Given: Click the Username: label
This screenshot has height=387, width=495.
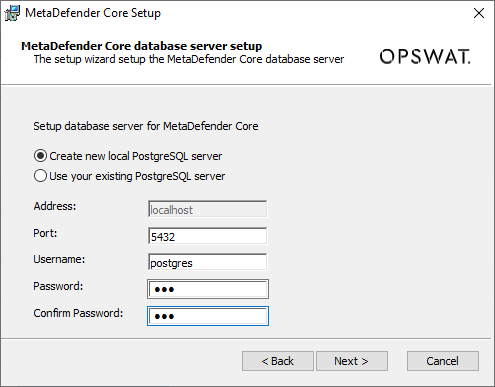Looking at the screenshot, I should click(59, 259).
